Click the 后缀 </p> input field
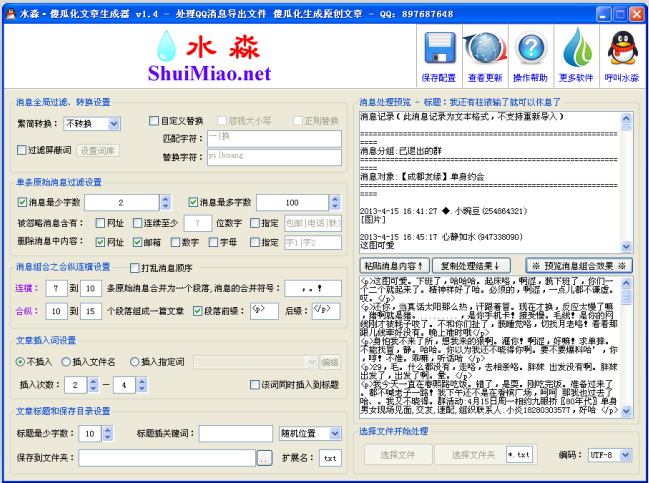The image size is (649, 483). [326, 311]
